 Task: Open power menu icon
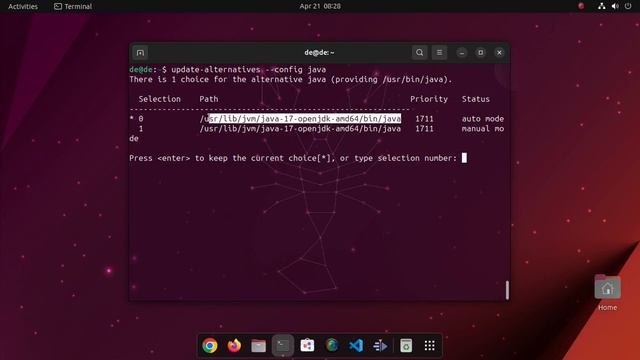pyautogui.click(x=628, y=6)
